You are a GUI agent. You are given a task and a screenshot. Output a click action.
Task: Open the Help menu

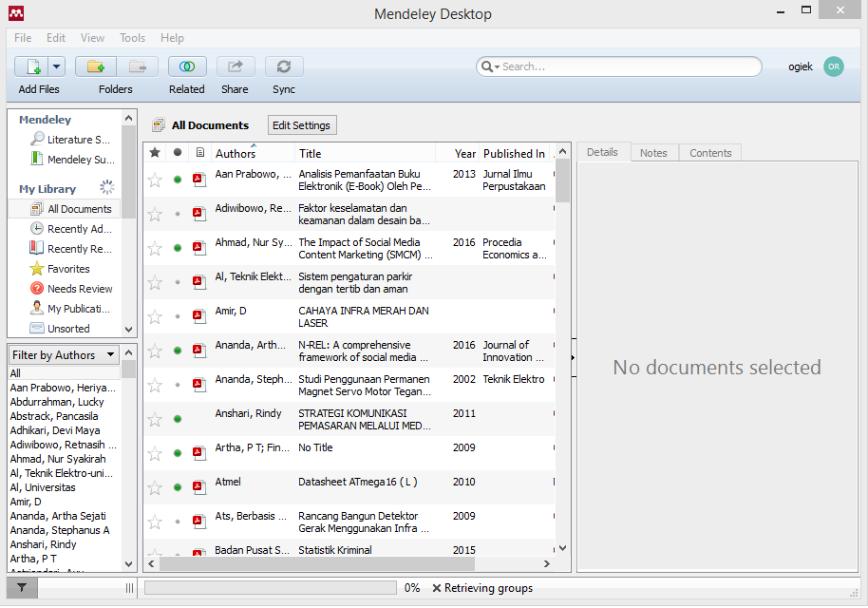[x=172, y=38]
